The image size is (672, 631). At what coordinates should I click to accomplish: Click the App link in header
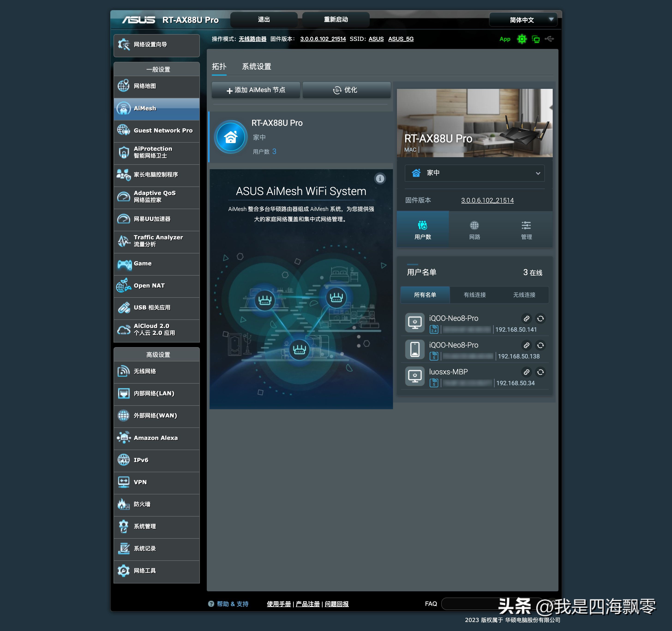tap(505, 39)
